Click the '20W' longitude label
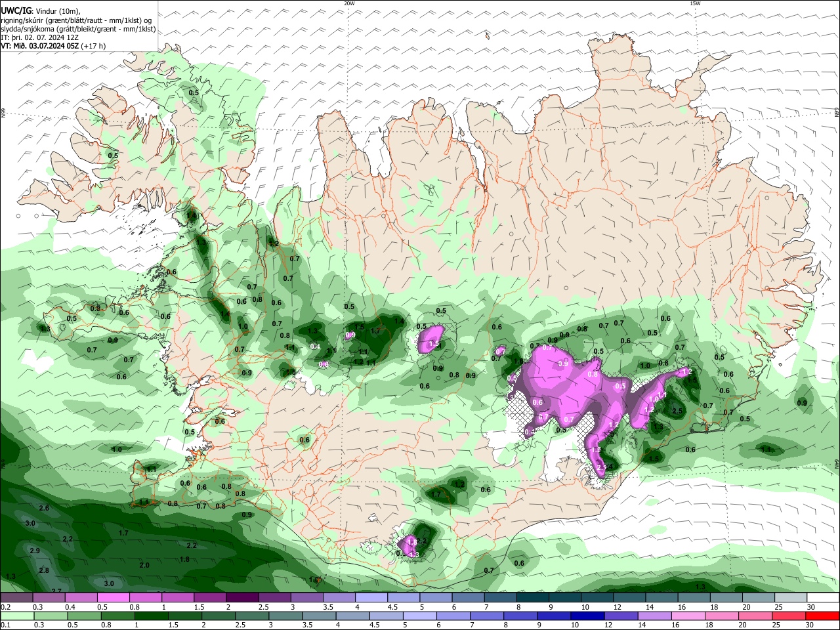 [349, 3]
